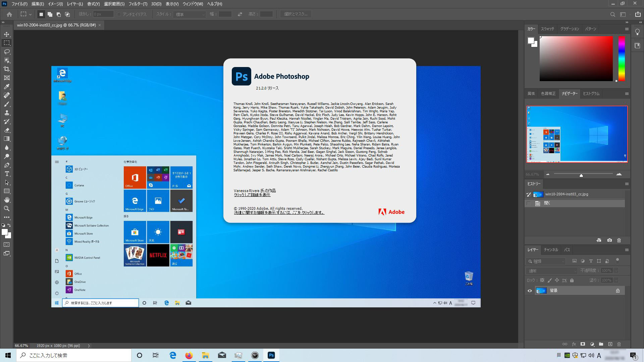The image size is (644, 362).
Task: Select the Pen tool
Action: click(x=7, y=165)
